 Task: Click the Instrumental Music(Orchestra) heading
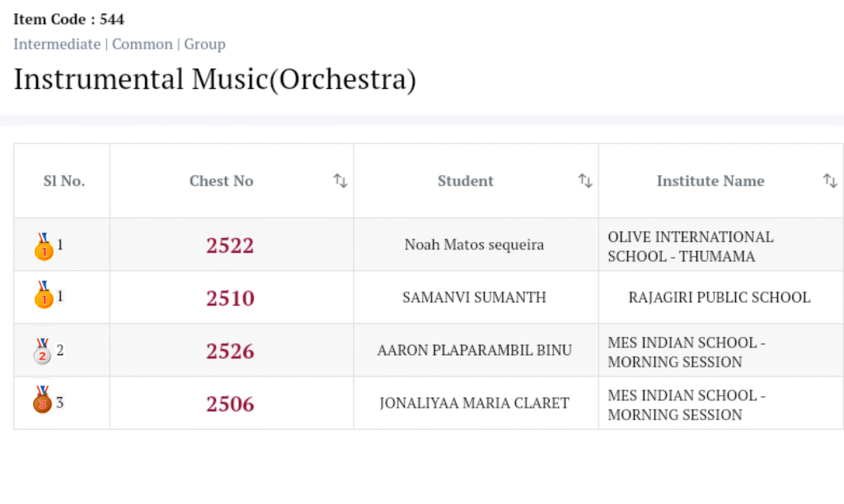click(215, 80)
